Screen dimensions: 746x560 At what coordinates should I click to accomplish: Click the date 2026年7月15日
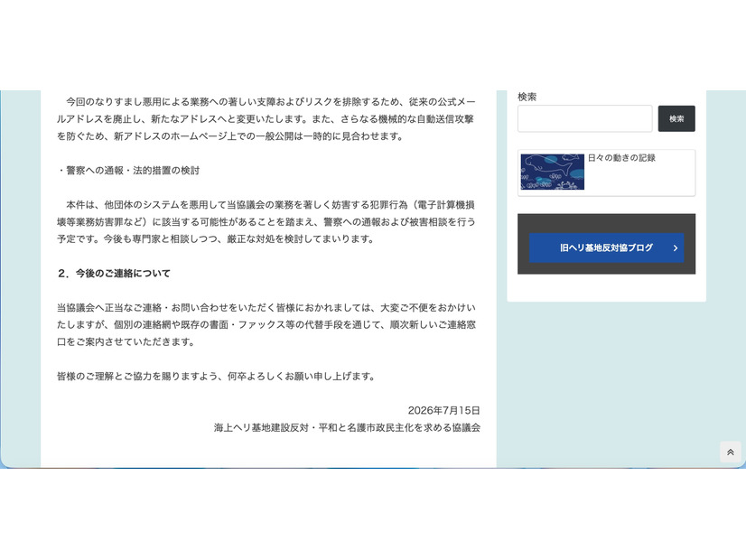(x=443, y=410)
